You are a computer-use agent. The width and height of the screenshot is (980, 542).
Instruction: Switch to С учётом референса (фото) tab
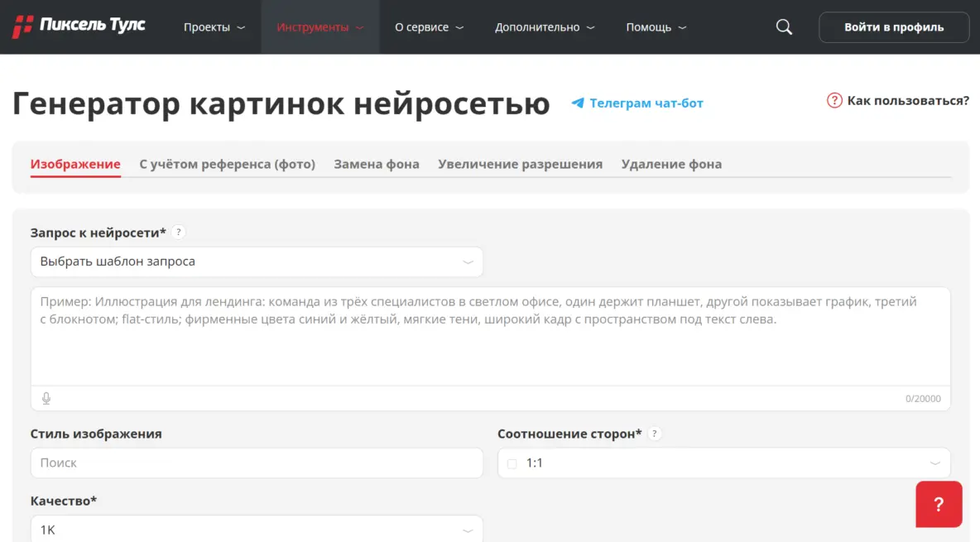pos(227,164)
